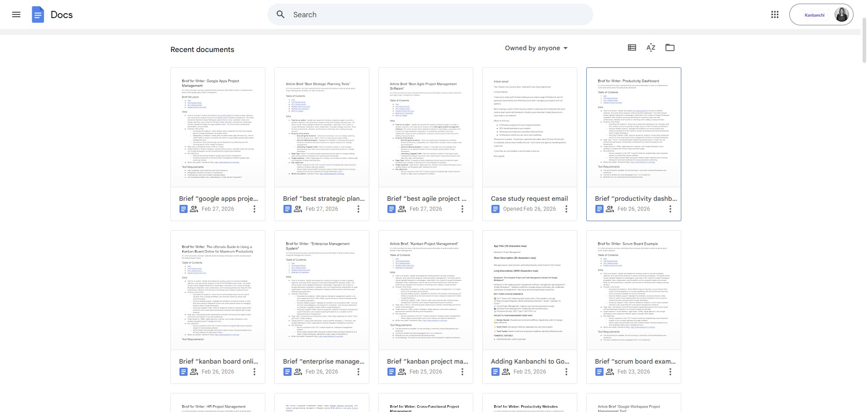The image size is (868, 412).
Task: Open options menu for Brief "google apps proje..."
Action: 254,209
